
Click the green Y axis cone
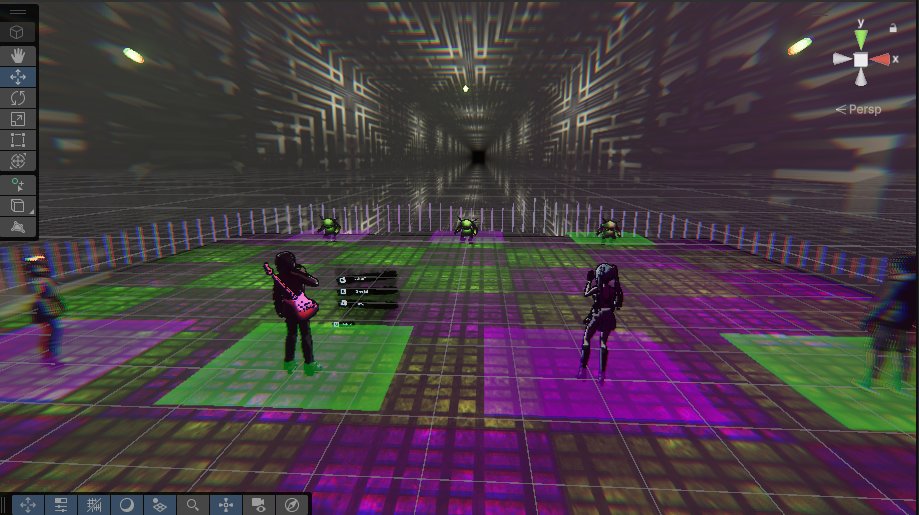coord(860,39)
